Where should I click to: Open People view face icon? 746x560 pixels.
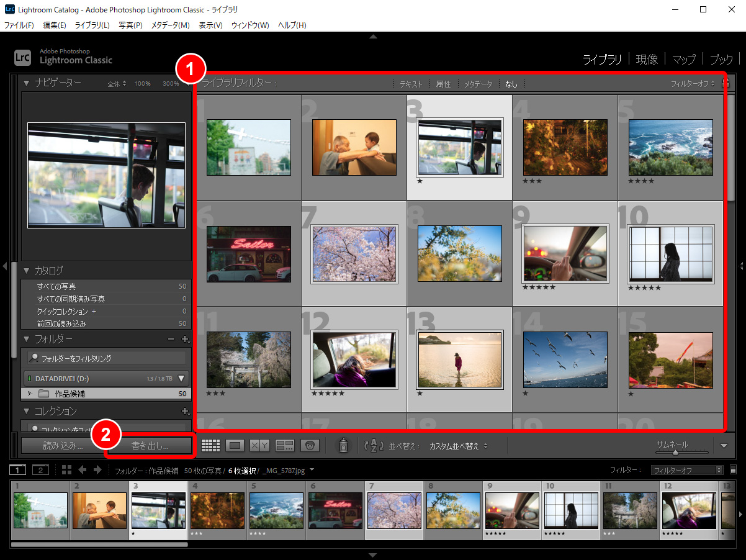310,446
